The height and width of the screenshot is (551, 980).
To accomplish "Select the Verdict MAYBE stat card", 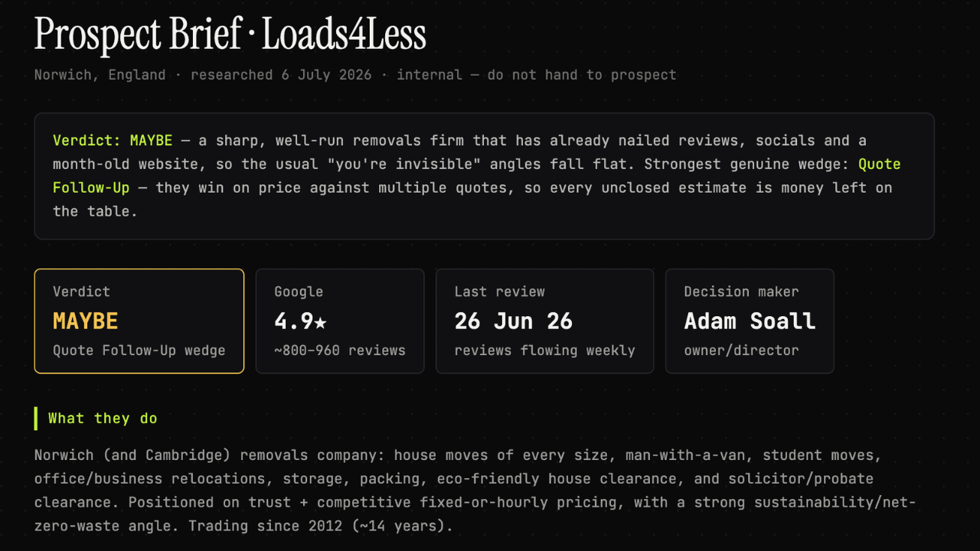I will (x=139, y=321).
